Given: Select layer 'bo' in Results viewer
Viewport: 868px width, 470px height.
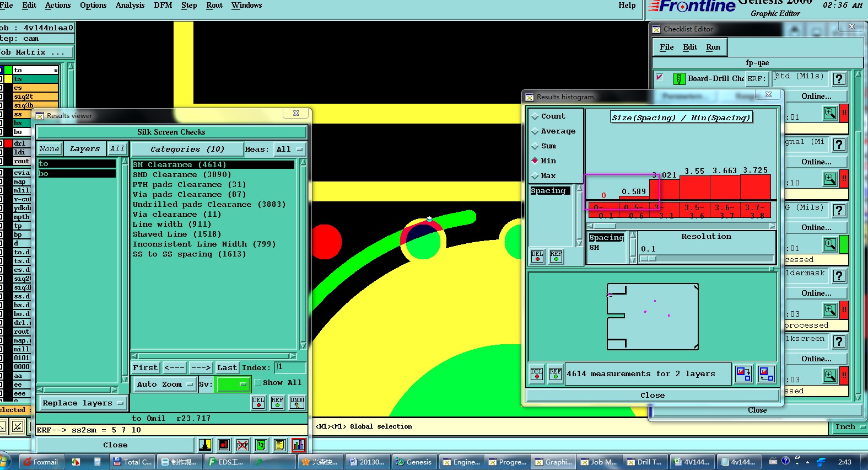Looking at the screenshot, I should click(77, 174).
